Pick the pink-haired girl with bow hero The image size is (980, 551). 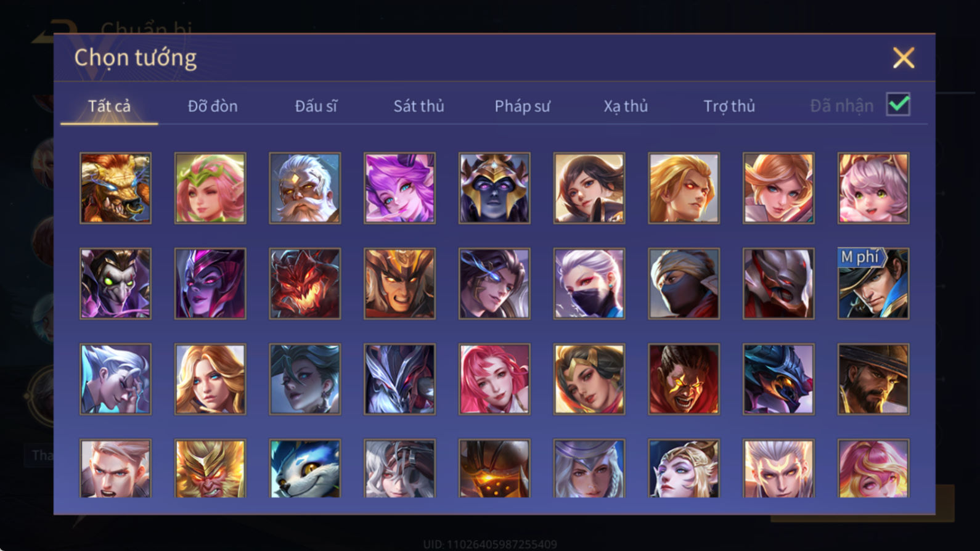tap(873, 188)
